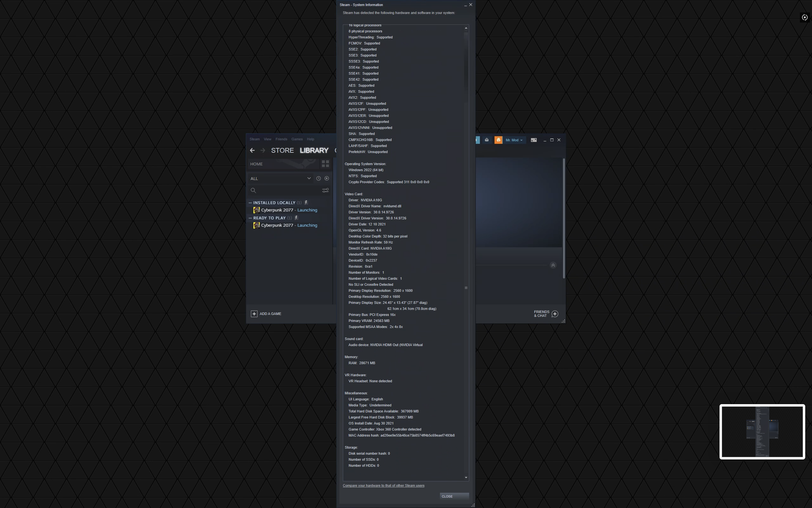Minimize the System Information dialog
Viewport: 812px width, 508px height.
coord(465,5)
